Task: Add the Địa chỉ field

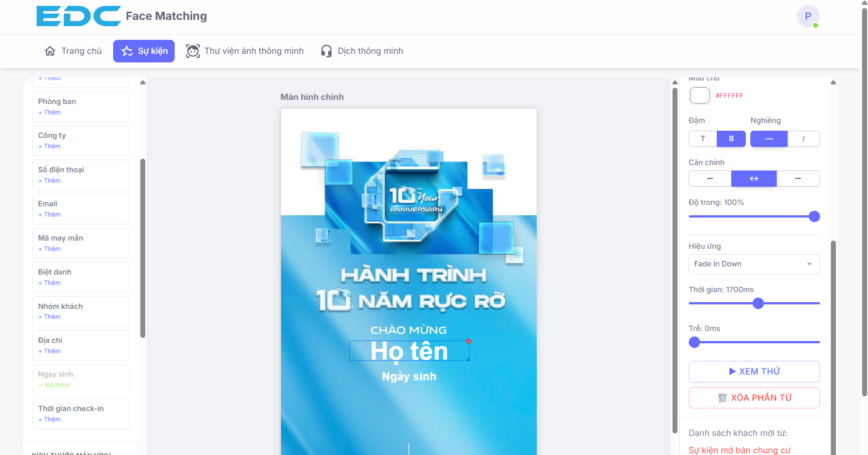Action: pyautogui.click(x=81, y=346)
